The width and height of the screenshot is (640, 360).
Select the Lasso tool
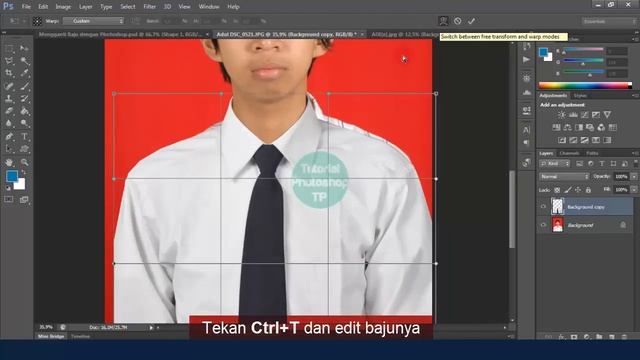(x=9, y=61)
